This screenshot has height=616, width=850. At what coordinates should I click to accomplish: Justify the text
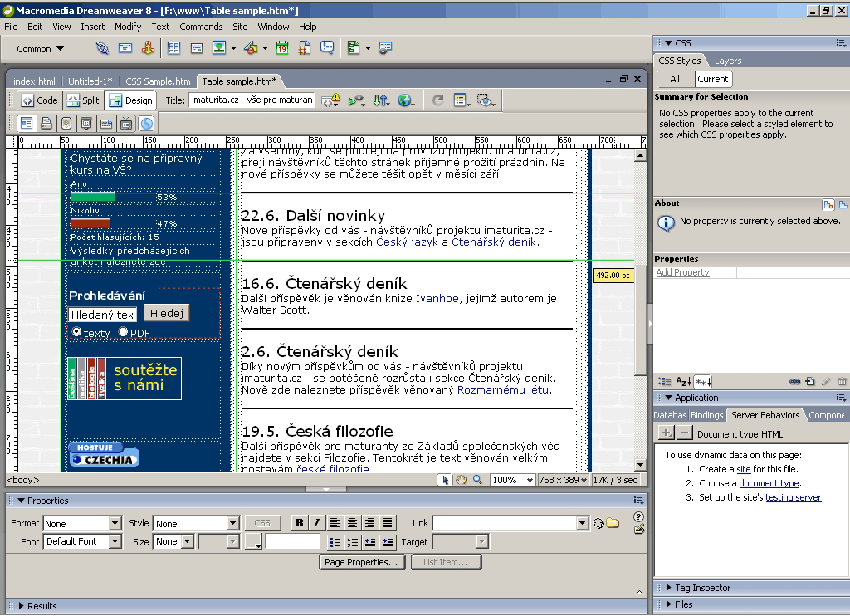pyautogui.click(x=387, y=523)
